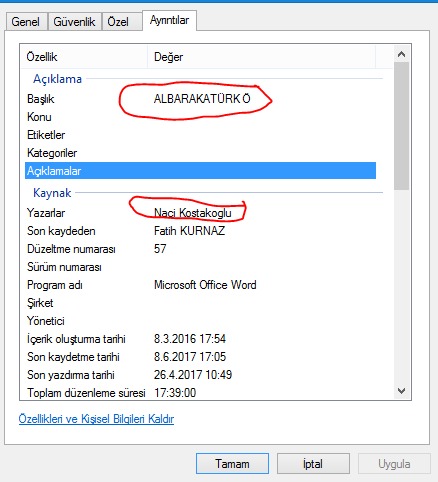The image size is (438, 482).
Task: Open the Güvenlik tab
Action: pyautogui.click(x=74, y=22)
